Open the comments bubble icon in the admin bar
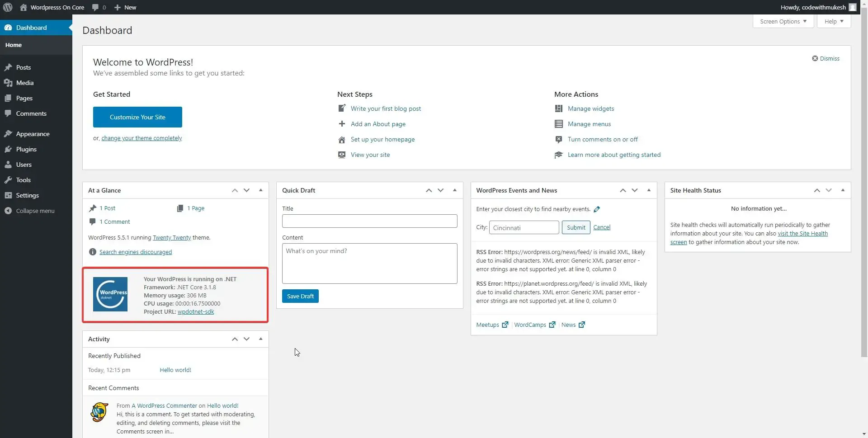Image resolution: width=868 pixels, height=438 pixels. tap(97, 7)
